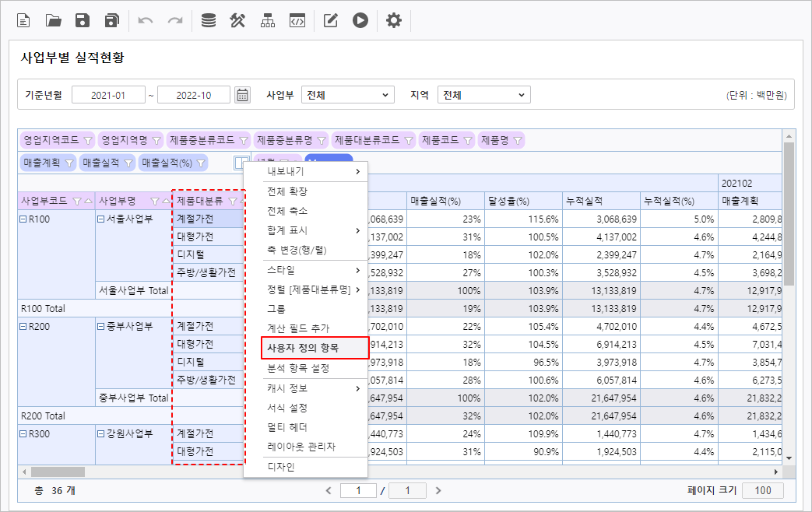
Task: Open the code view icon
Action: (x=297, y=21)
